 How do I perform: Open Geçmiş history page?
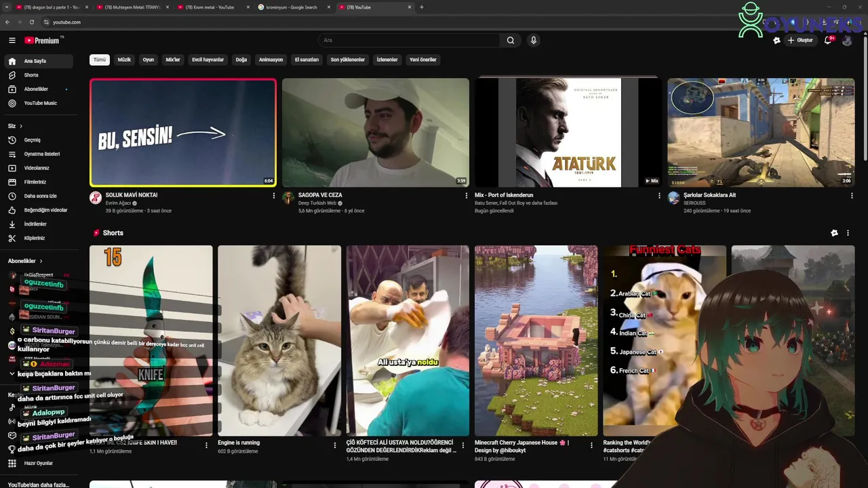pos(38,140)
